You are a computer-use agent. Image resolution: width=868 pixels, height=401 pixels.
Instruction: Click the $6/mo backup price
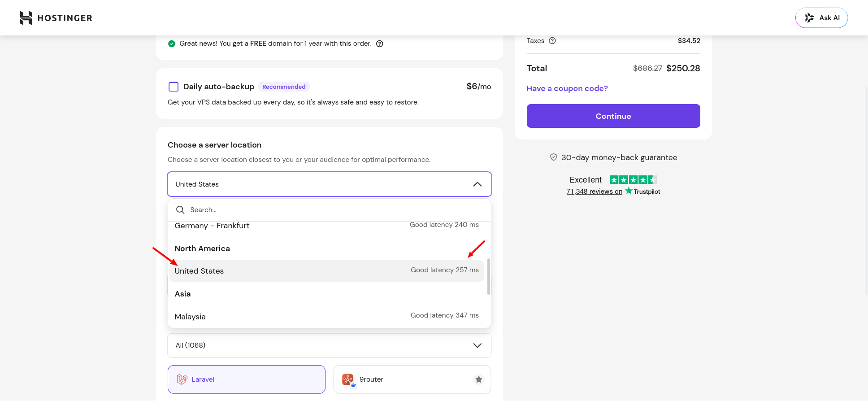point(479,86)
